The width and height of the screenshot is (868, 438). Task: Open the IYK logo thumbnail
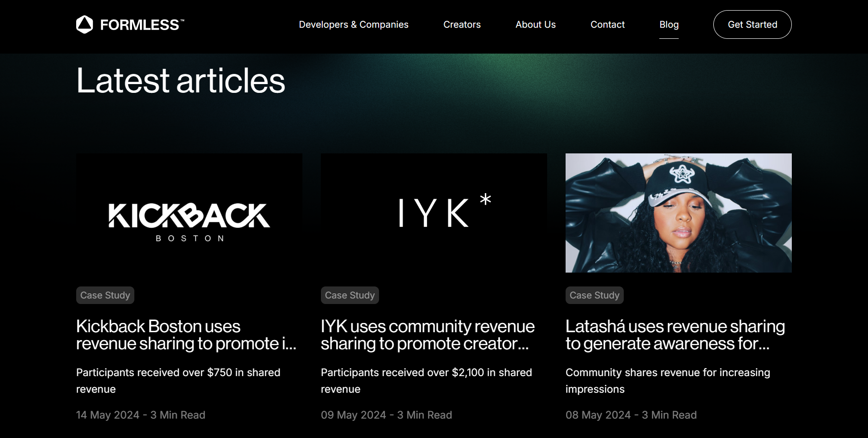click(434, 213)
